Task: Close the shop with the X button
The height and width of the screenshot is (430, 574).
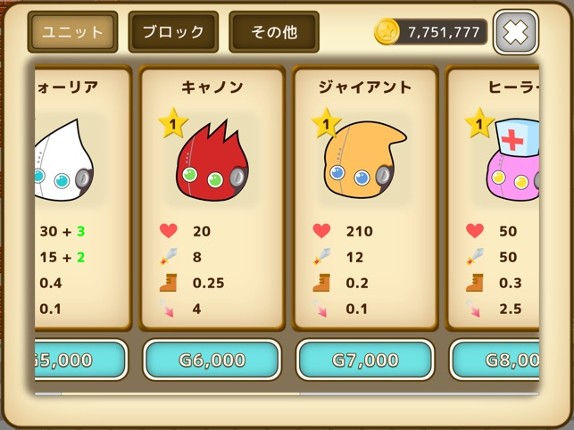Action: pyautogui.click(x=516, y=32)
